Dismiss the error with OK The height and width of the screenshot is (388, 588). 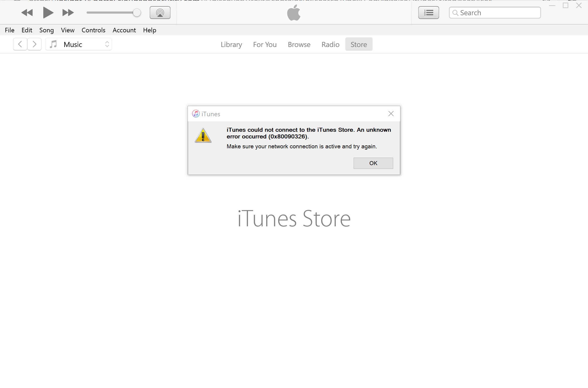(x=373, y=163)
